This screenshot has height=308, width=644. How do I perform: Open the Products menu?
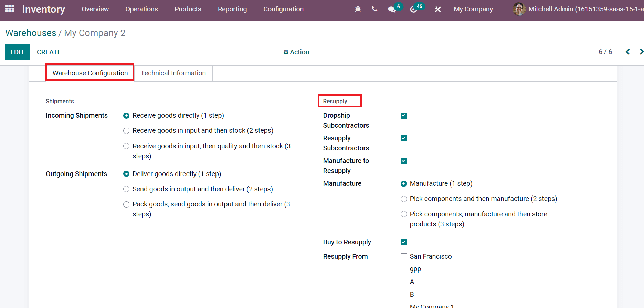(188, 9)
